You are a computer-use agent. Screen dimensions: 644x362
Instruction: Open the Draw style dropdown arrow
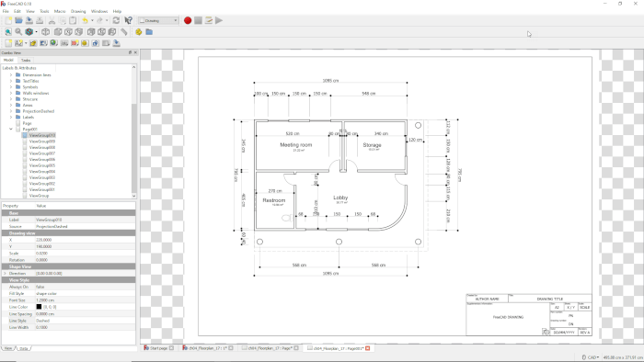click(36, 32)
